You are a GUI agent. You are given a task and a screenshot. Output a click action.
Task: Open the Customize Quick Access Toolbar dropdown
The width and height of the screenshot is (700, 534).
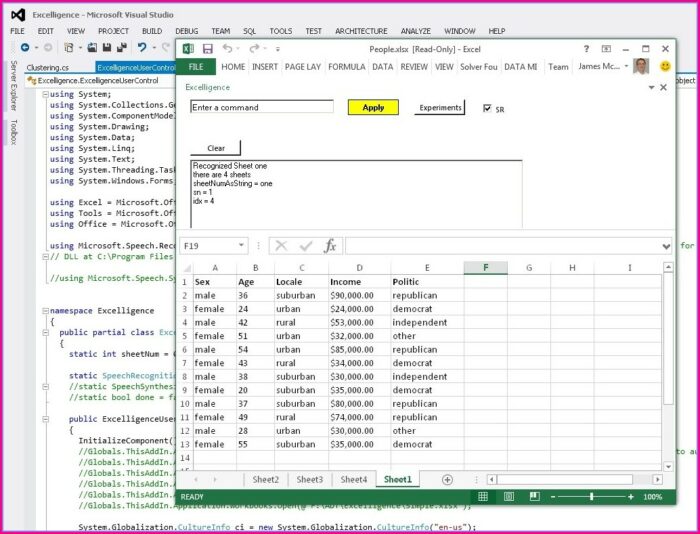pos(277,49)
